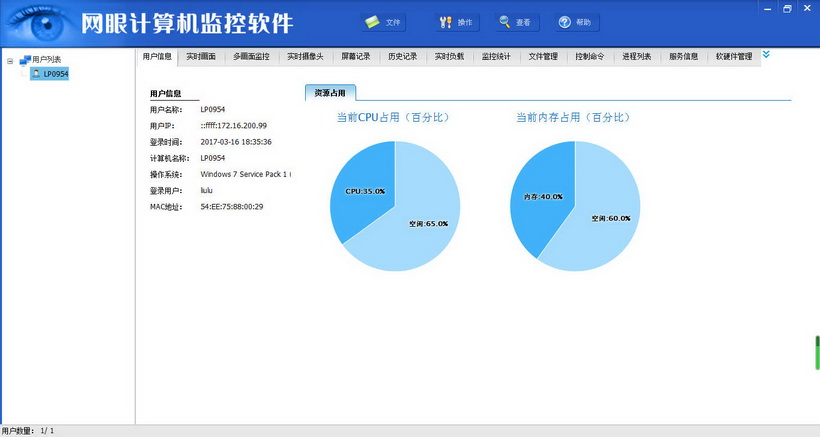Expand more tabs double-chevron arrow

click(766, 54)
